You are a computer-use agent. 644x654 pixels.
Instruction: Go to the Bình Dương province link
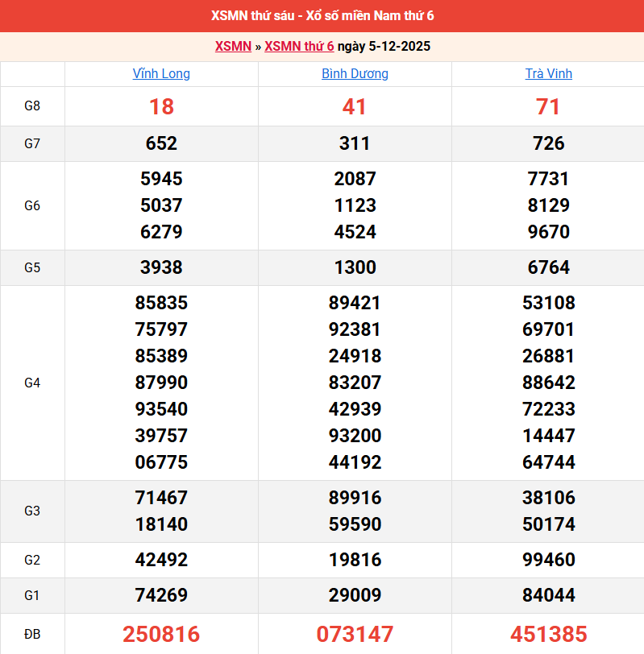coord(355,73)
